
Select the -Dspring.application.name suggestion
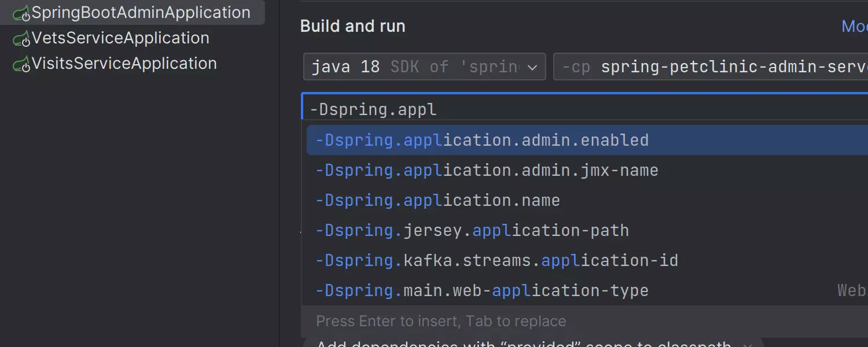coord(437,201)
